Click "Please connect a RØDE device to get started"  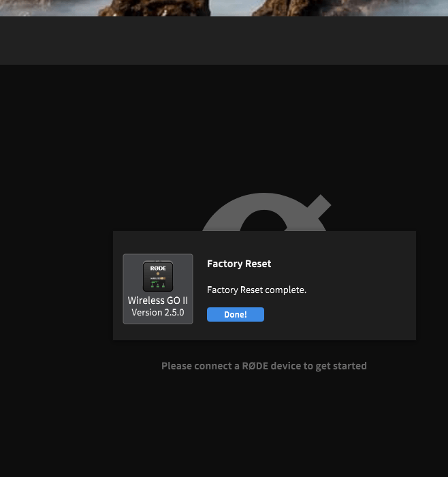pyautogui.click(x=263, y=366)
